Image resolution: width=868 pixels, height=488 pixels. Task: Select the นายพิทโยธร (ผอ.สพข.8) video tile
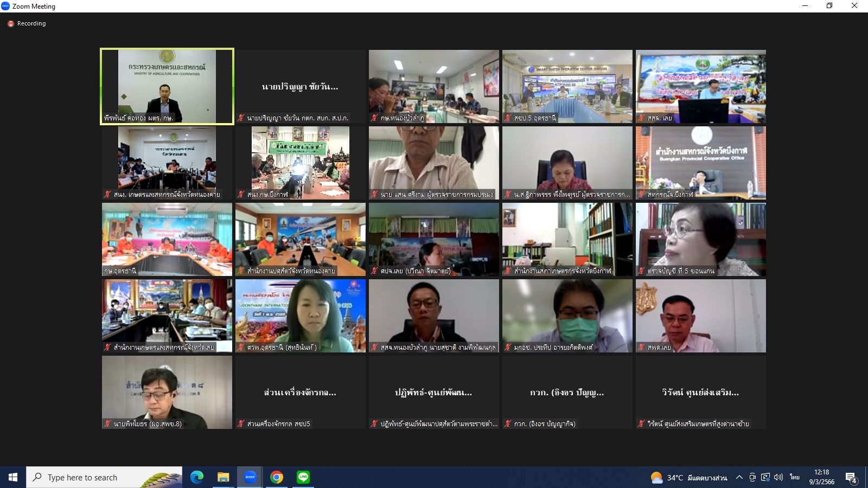coord(167,393)
